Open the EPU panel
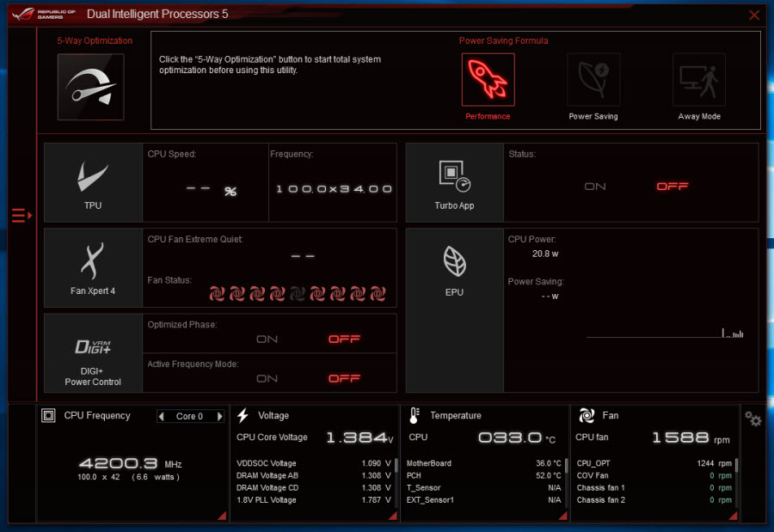The width and height of the screenshot is (774, 532). point(454,310)
